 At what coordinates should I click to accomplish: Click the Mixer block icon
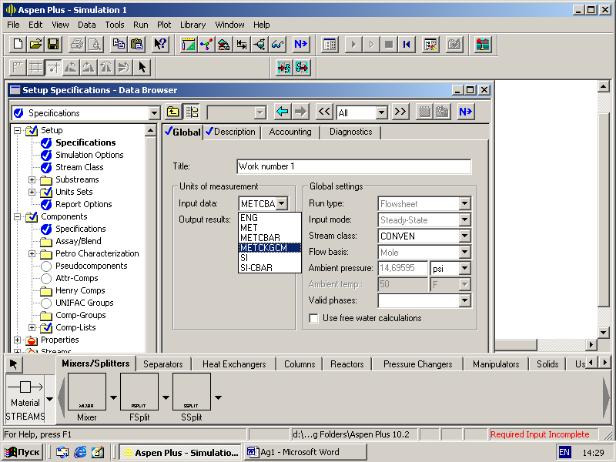click(x=87, y=391)
